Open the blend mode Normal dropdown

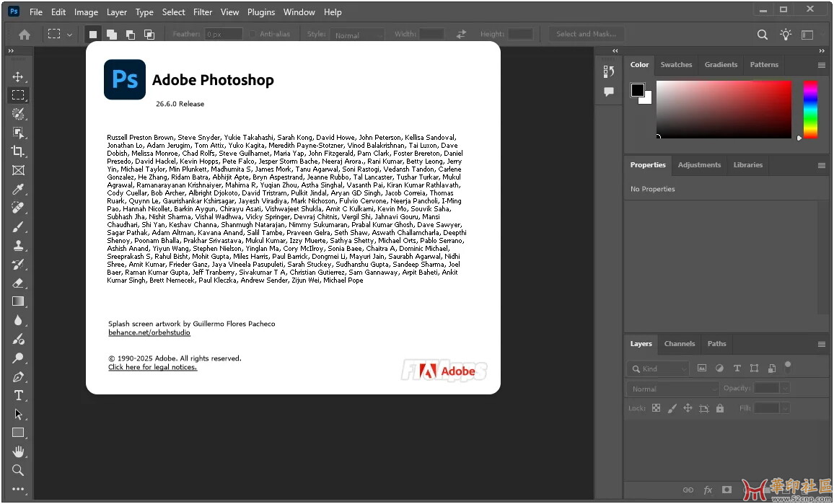click(673, 389)
